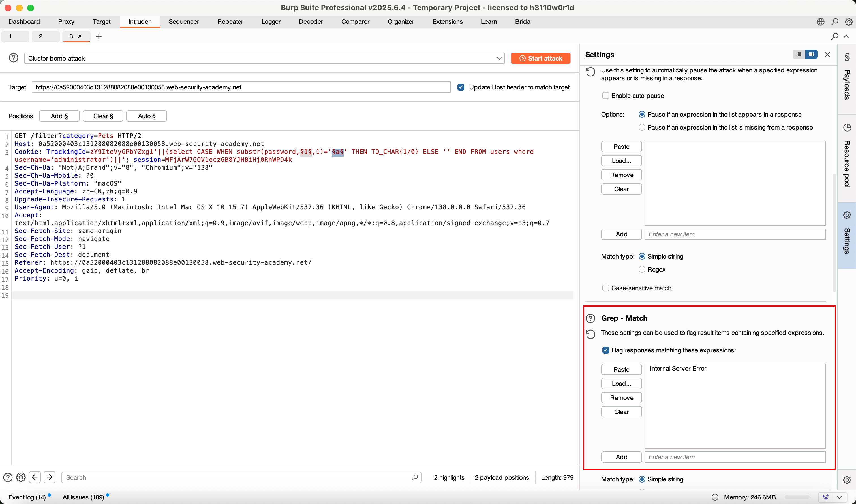Open request editor help icon
The height and width of the screenshot is (504, 856).
pos(8,477)
